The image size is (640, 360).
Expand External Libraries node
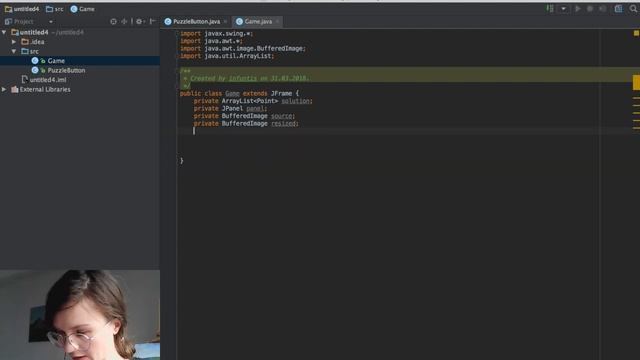pyautogui.click(x=4, y=89)
